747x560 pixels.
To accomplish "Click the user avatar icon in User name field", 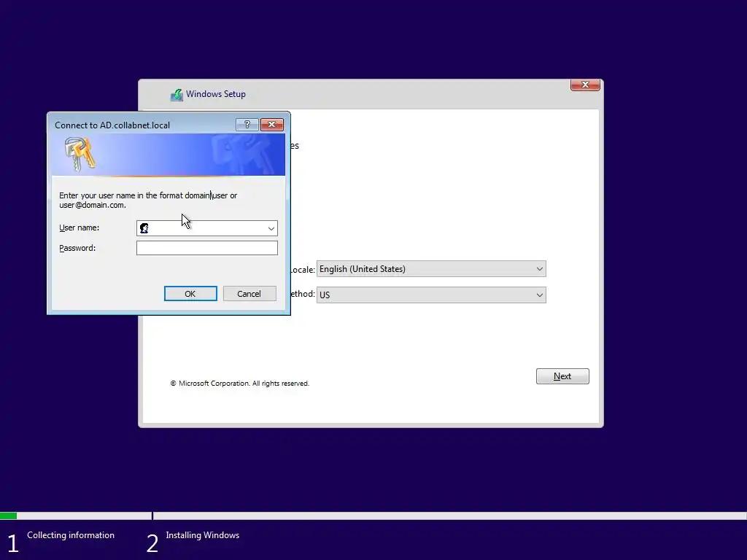I will [144, 228].
